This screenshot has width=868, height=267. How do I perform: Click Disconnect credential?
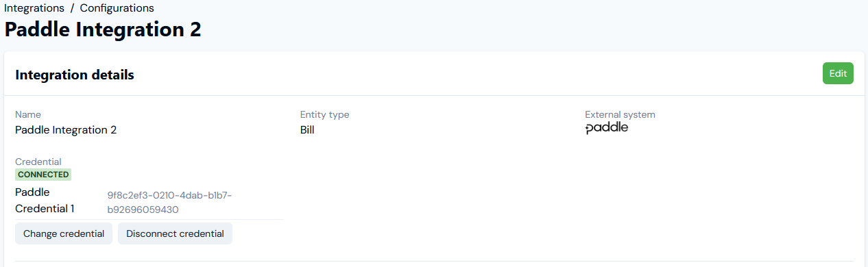point(175,233)
